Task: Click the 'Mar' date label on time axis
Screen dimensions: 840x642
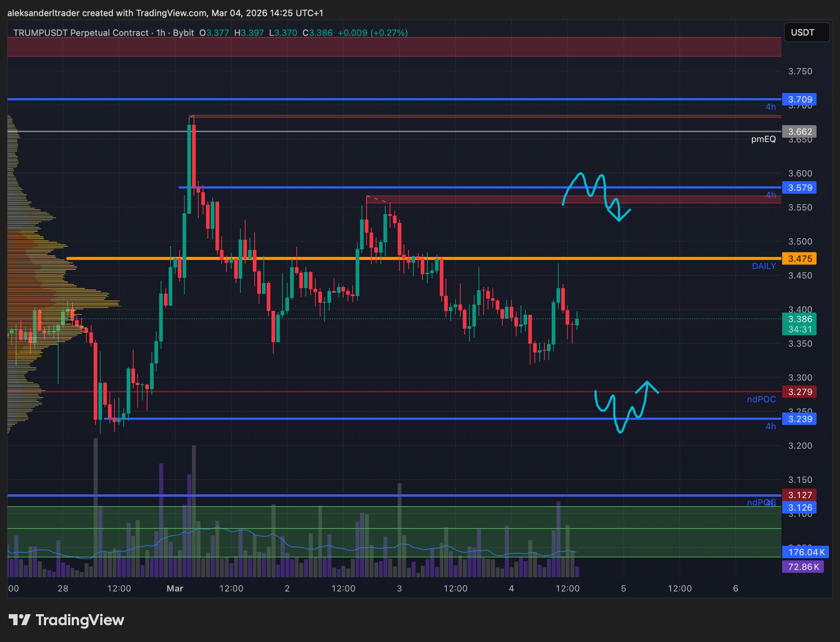Action: (175, 589)
